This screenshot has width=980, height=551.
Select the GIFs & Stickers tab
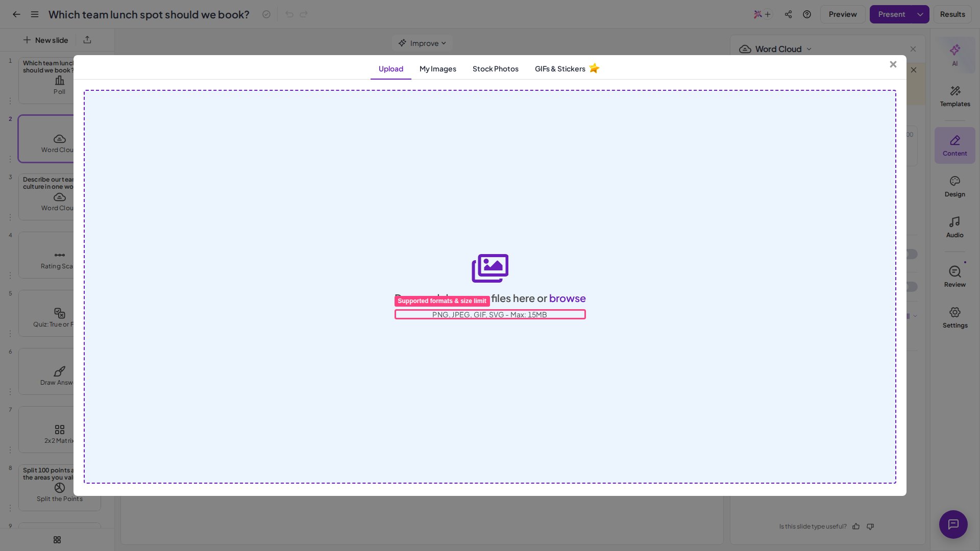click(x=567, y=69)
